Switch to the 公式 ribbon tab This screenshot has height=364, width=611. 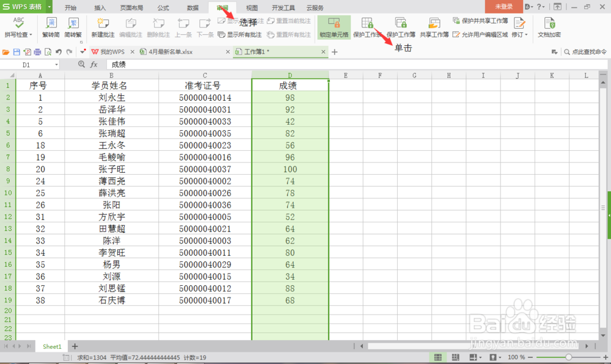coord(163,7)
